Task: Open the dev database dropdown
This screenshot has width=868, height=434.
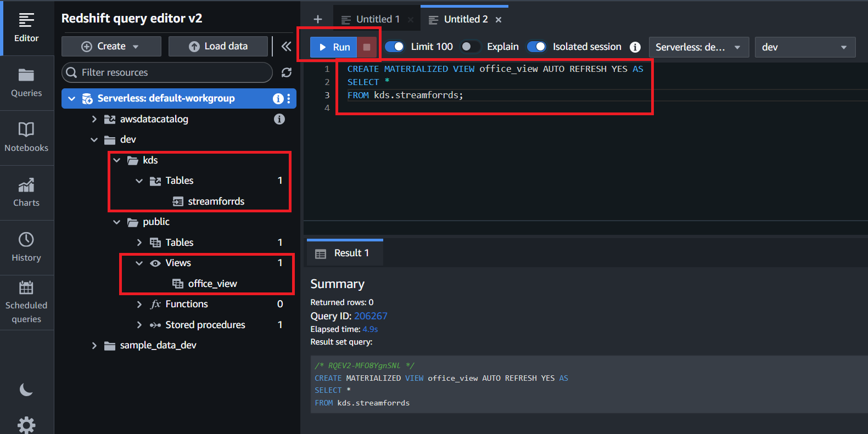Action: (805, 47)
